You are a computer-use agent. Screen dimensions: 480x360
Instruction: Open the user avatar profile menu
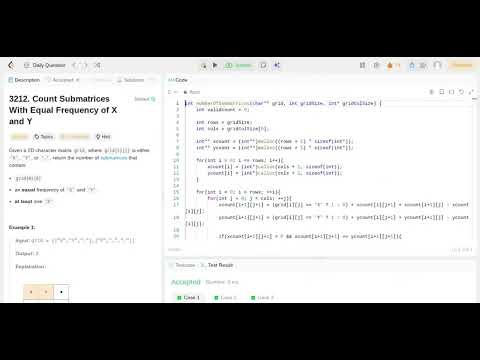click(437, 65)
